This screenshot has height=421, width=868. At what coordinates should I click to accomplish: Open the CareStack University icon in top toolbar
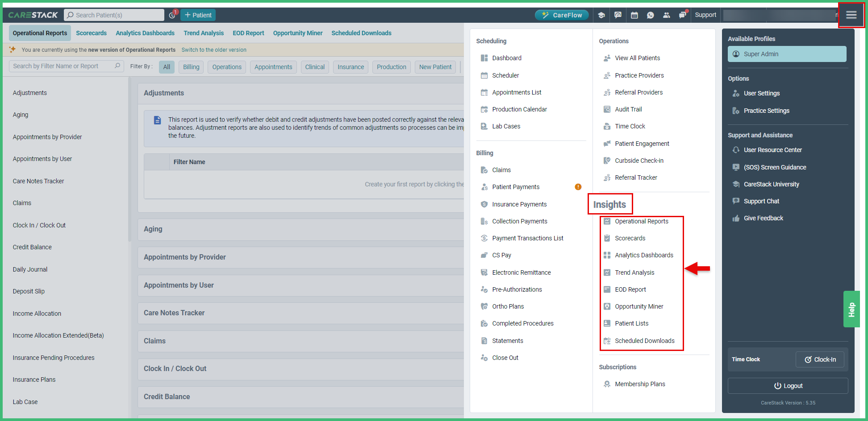tap(601, 15)
